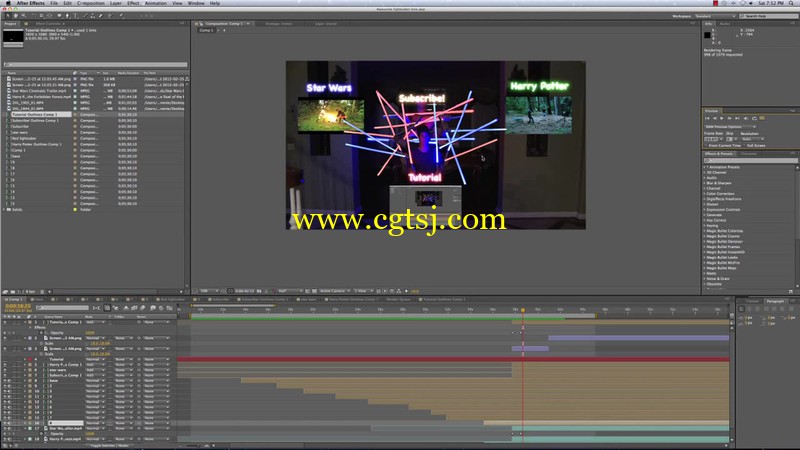Screen dimensions: 800x450
Task: Switch to Subscribe Outlines Comp 1 timeline tab
Action: (263, 299)
